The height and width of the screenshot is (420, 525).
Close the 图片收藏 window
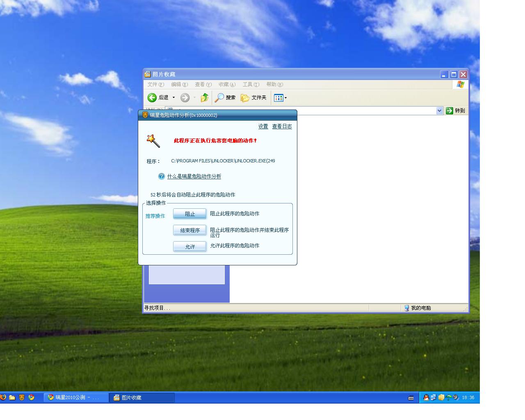coord(463,74)
